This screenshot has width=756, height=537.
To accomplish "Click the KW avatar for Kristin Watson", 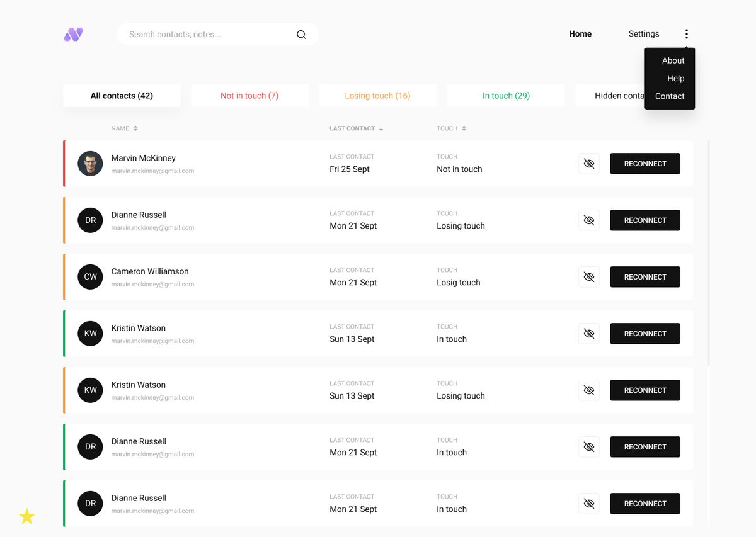I will pos(90,333).
